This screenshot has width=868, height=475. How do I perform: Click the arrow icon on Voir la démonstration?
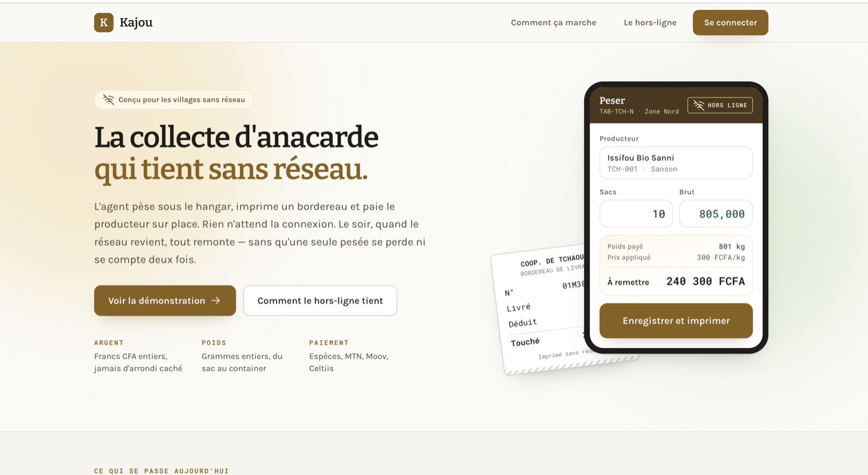216,301
